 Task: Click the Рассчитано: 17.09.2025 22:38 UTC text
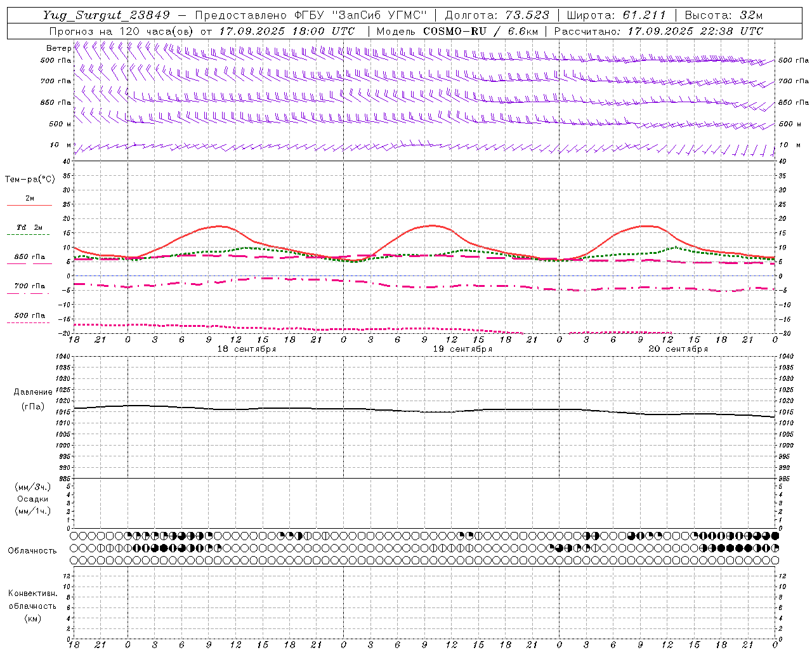click(x=658, y=31)
